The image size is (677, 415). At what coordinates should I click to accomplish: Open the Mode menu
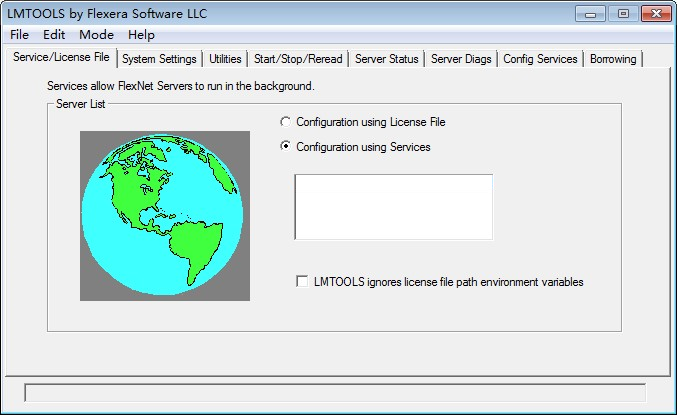(x=96, y=35)
